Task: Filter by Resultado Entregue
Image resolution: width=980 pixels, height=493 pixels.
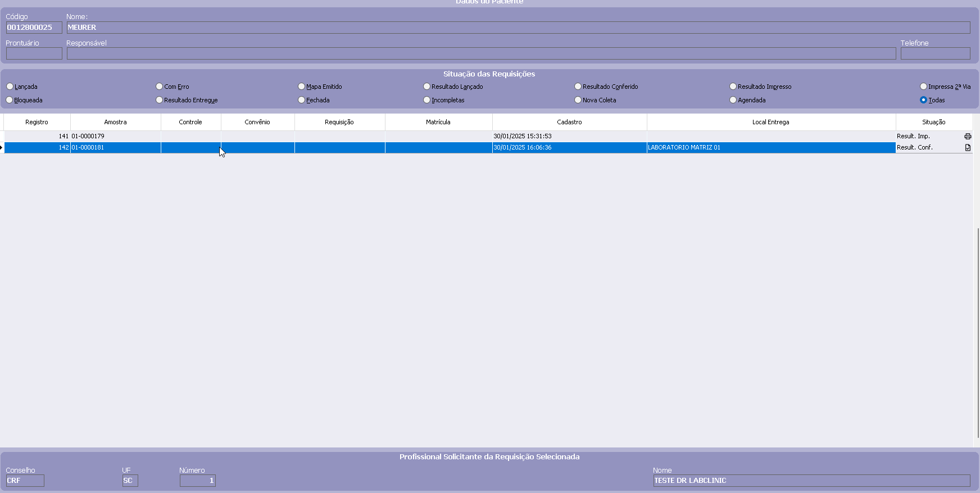Action: click(x=160, y=100)
